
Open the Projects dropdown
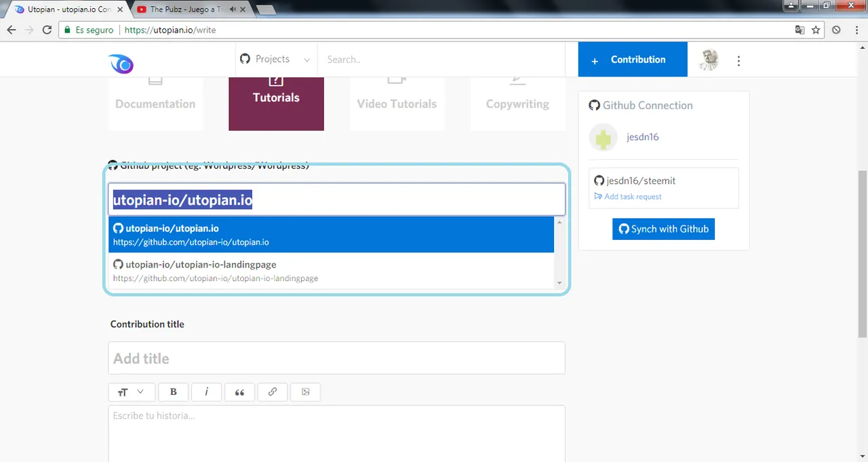click(275, 60)
